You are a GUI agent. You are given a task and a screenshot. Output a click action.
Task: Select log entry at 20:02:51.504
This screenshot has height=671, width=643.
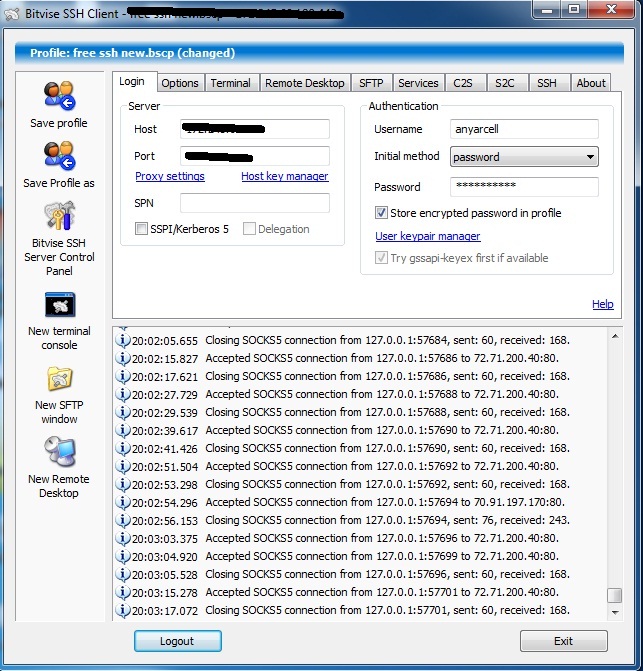(338, 466)
